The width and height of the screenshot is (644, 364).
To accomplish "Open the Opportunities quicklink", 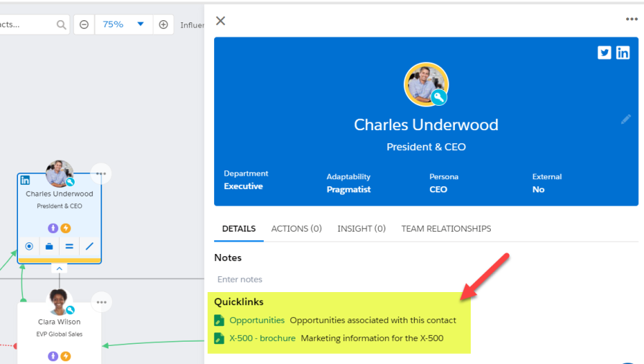I will click(257, 320).
